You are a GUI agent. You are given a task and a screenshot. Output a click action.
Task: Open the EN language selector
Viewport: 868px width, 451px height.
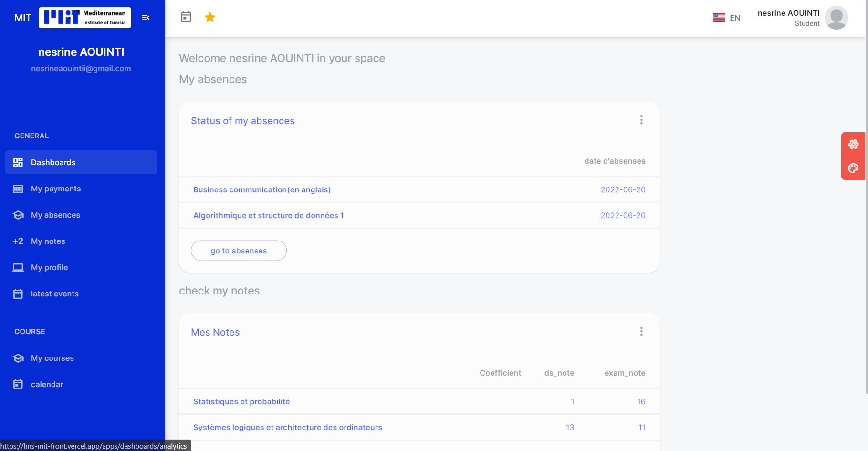726,18
